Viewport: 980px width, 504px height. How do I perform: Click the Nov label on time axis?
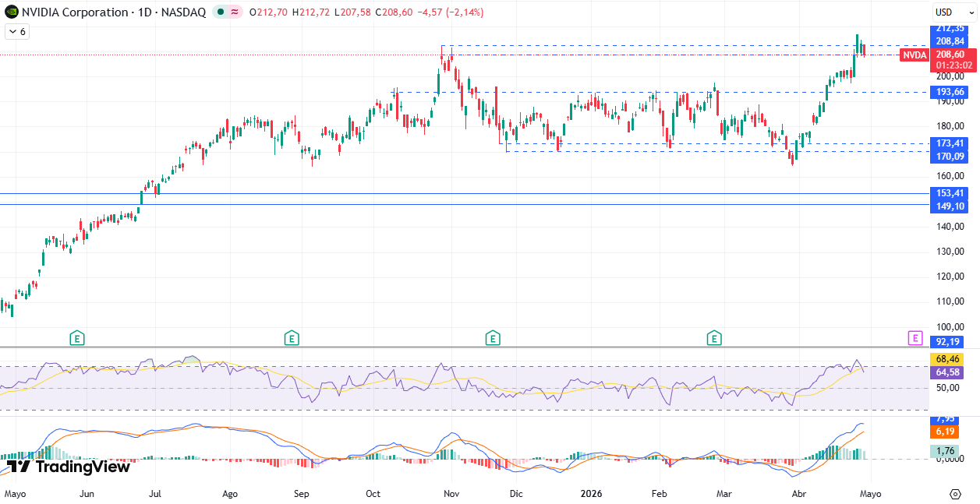click(x=451, y=494)
